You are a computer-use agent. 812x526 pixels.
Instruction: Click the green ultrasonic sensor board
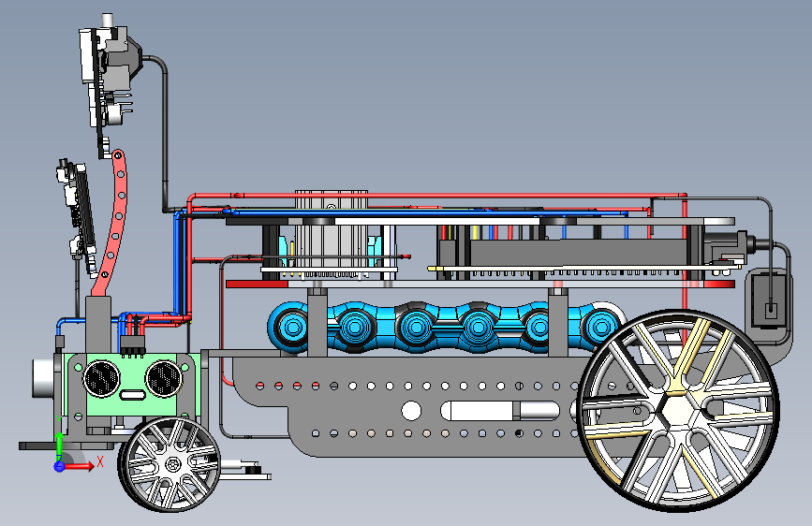coord(133,384)
